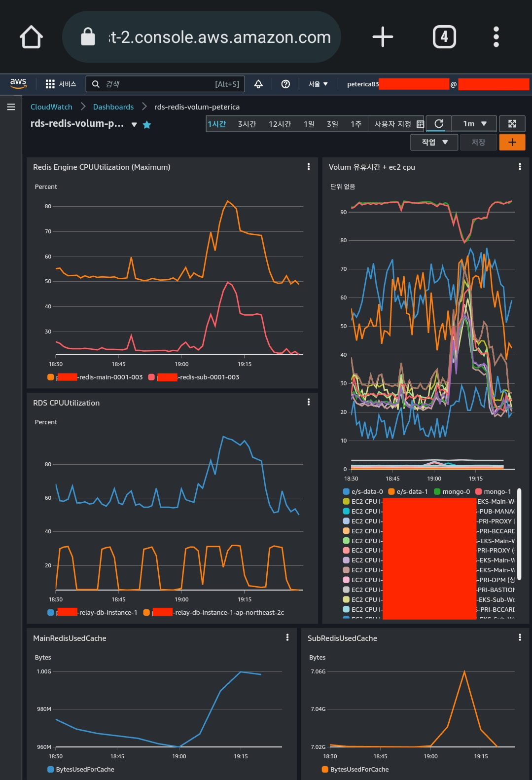Click the 저장 save button
This screenshot has height=780, width=532.
pyautogui.click(x=478, y=142)
